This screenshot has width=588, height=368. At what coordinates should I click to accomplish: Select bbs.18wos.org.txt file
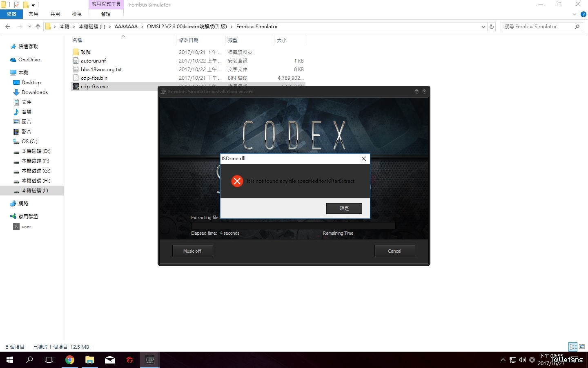coord(101,70)
